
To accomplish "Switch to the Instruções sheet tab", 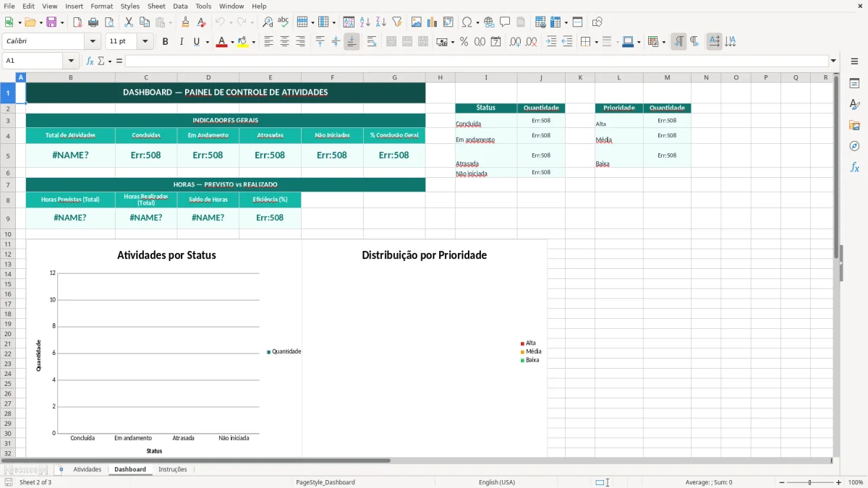I will 173,469.
